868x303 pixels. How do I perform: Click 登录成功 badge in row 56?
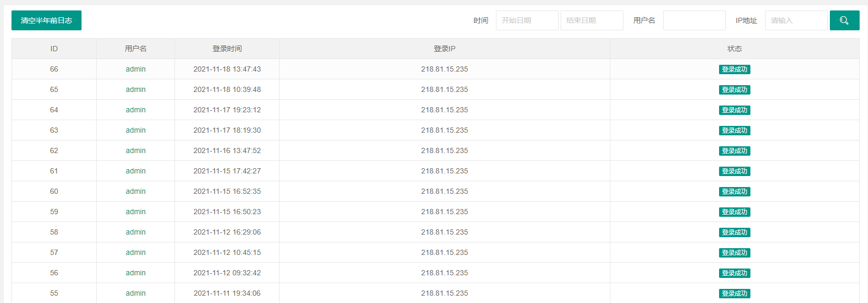pyautogui.click(x=735, y=273)
